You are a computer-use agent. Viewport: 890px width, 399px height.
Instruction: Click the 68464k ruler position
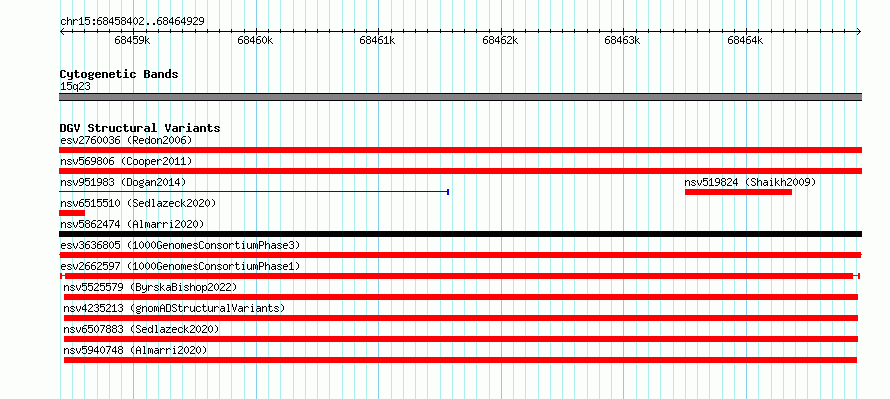point(745,40)
